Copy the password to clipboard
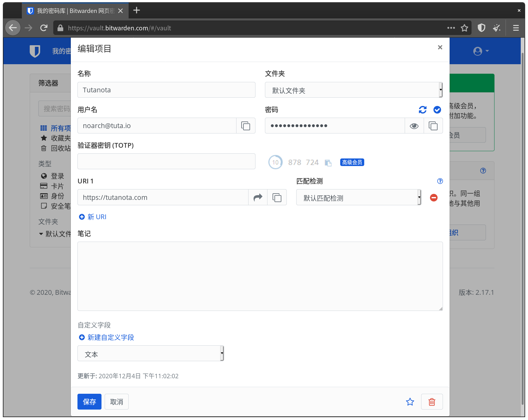Viewport: 528px width, 420px height. click(433, 126)
